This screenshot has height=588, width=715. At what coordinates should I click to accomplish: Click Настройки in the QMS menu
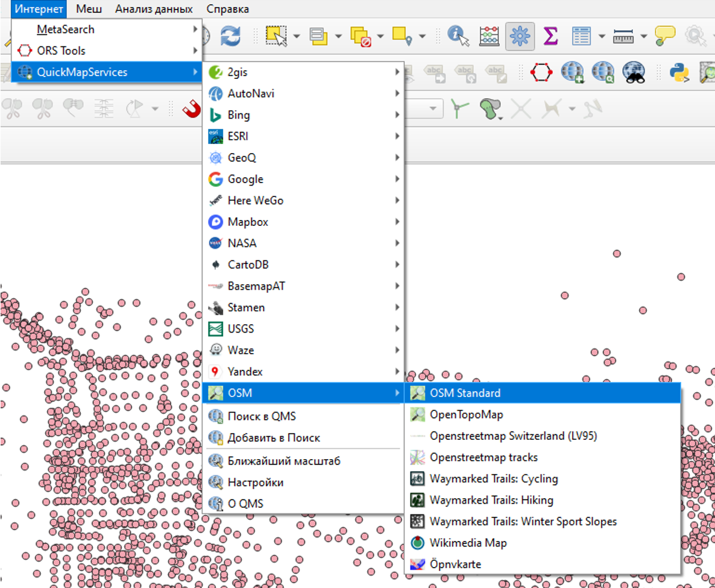pyautogui.click(x=255, y=483)
